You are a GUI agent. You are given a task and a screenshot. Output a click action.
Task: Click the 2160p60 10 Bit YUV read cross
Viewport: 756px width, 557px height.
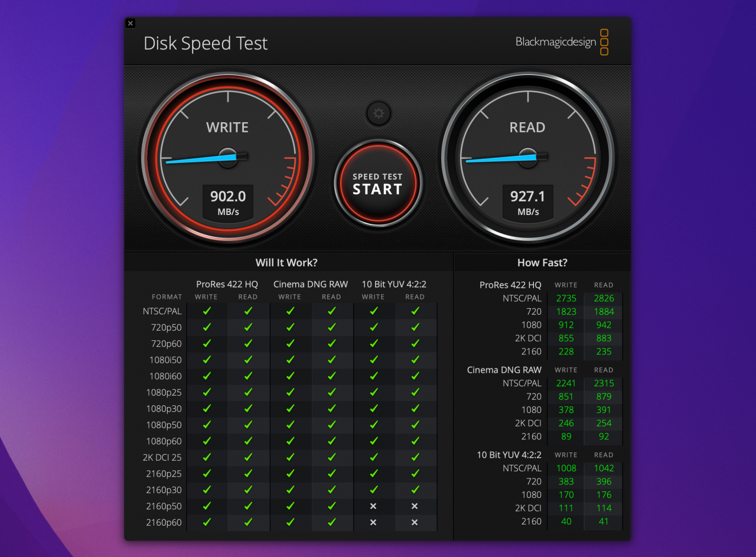coord(415,522)
